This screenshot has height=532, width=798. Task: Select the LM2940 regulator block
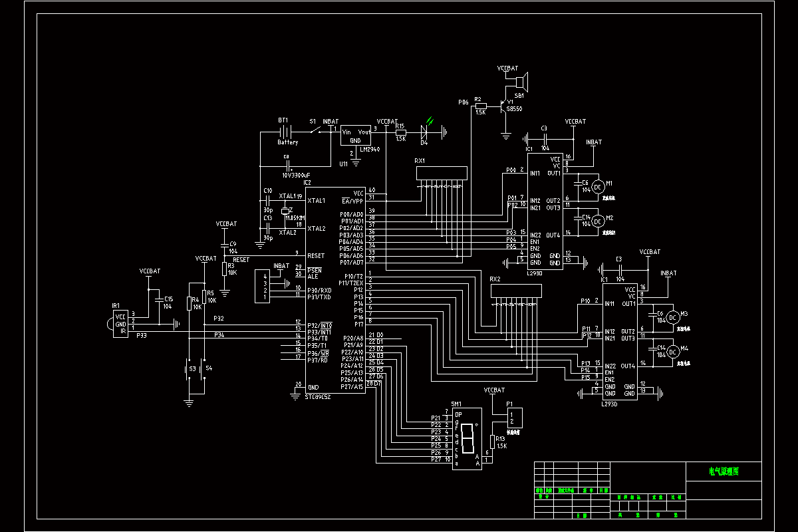click(x=356, y=136)
